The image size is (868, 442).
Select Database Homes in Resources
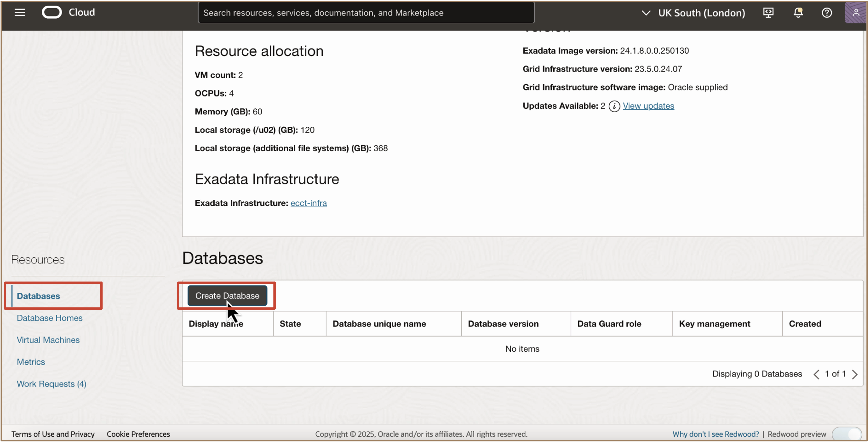tap(50, 318)
